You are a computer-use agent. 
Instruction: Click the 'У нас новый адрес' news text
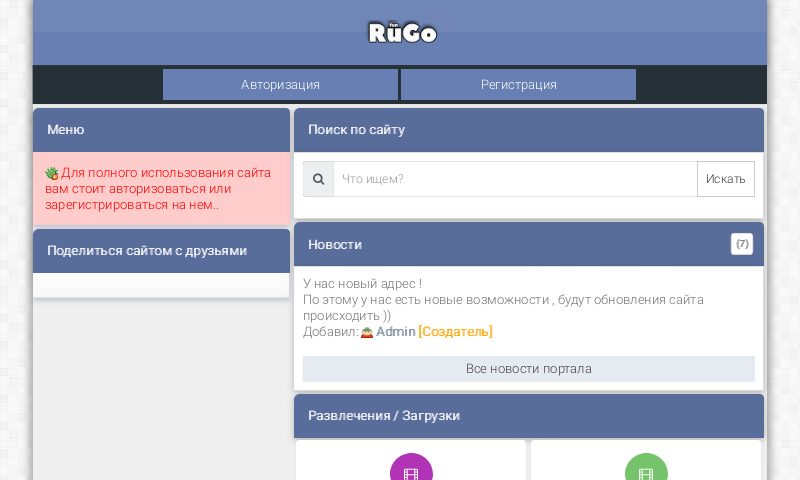(362, 284)
